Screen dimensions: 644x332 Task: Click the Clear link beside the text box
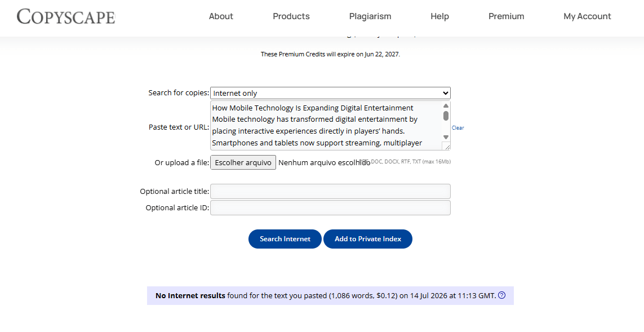[458, 128]
